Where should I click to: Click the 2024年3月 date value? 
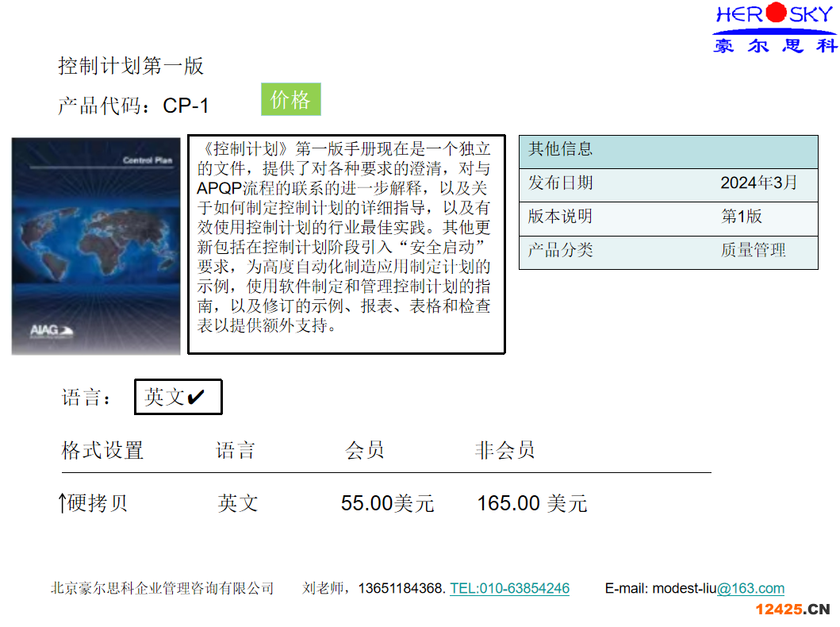coord(758,183)
